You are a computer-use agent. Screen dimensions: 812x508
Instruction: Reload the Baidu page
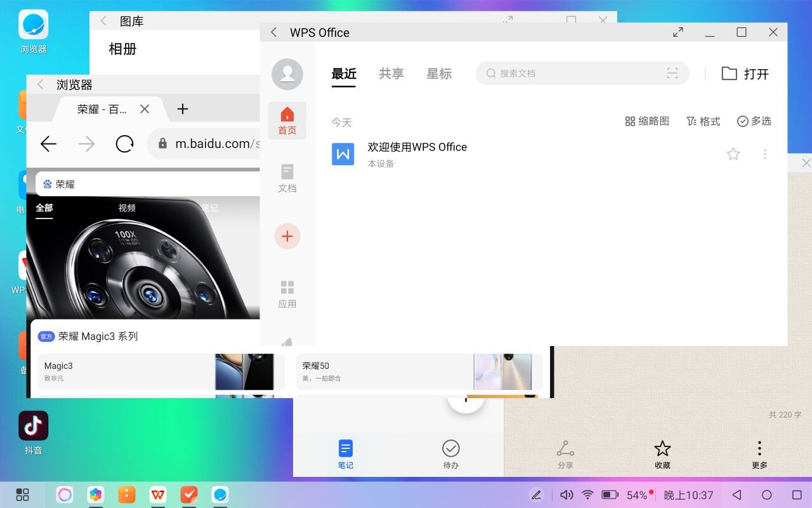tap(124, 144)
